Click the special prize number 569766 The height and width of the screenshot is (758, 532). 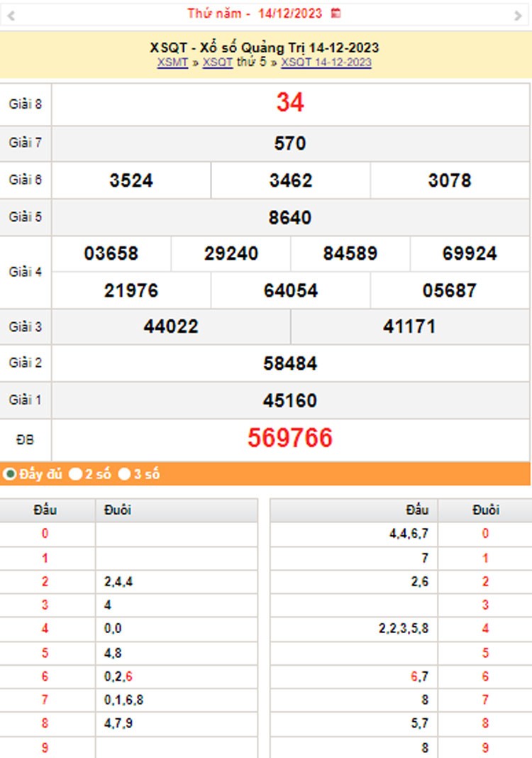tap(289, 439)
